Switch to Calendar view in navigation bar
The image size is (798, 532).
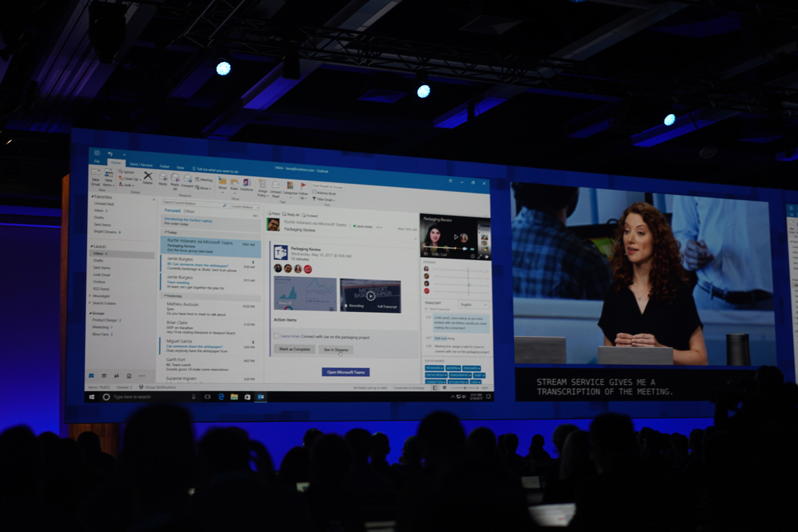click(104, 375)
